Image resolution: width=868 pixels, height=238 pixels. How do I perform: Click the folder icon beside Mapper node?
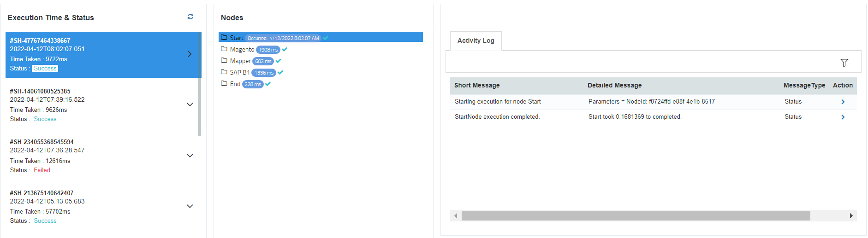[x=224, y=61]
